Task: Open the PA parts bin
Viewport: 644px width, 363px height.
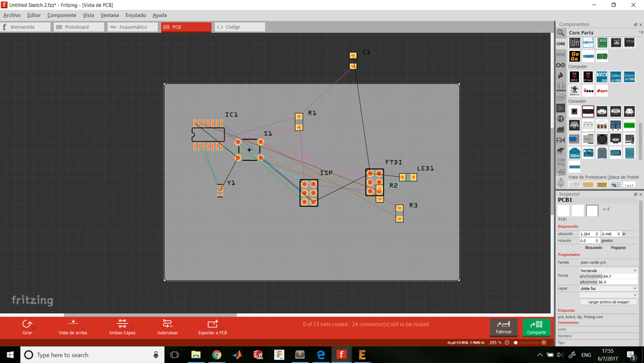Action: pyautogui.click(x=561, y=140)
